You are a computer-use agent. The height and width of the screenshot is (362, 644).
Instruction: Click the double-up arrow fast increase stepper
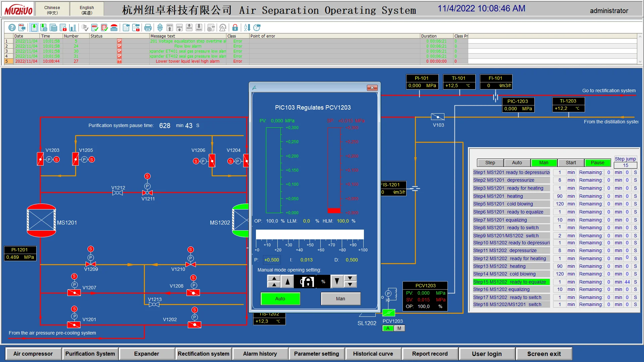click(274, 282)
